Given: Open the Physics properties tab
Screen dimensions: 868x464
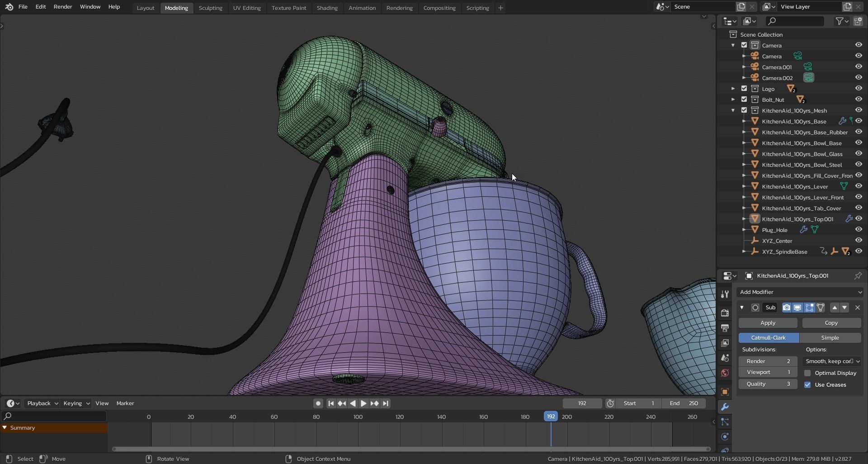Looking at the screenshot, I should (x=725, y=437).
